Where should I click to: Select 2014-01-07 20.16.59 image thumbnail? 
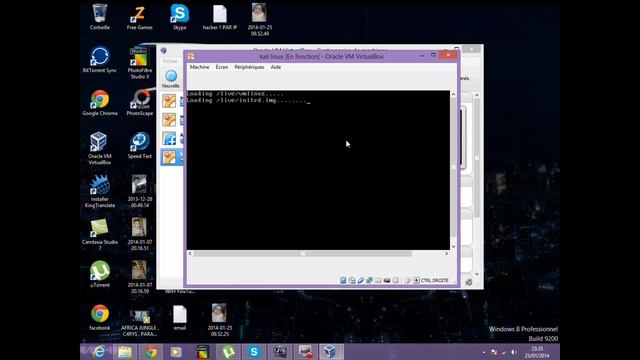[x=140, y=277]
